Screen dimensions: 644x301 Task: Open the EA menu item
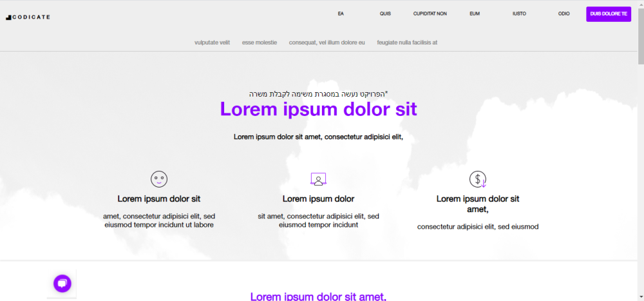341,14
